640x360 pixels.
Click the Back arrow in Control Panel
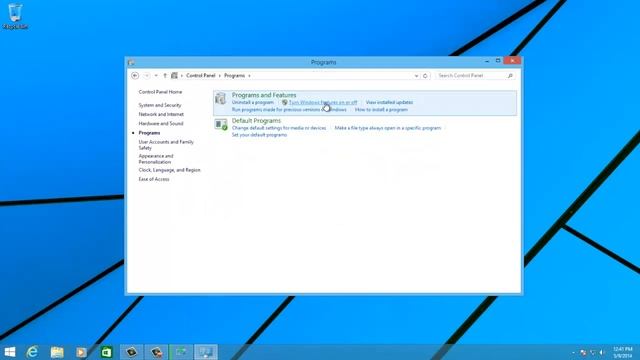click(x=135, y=76)
